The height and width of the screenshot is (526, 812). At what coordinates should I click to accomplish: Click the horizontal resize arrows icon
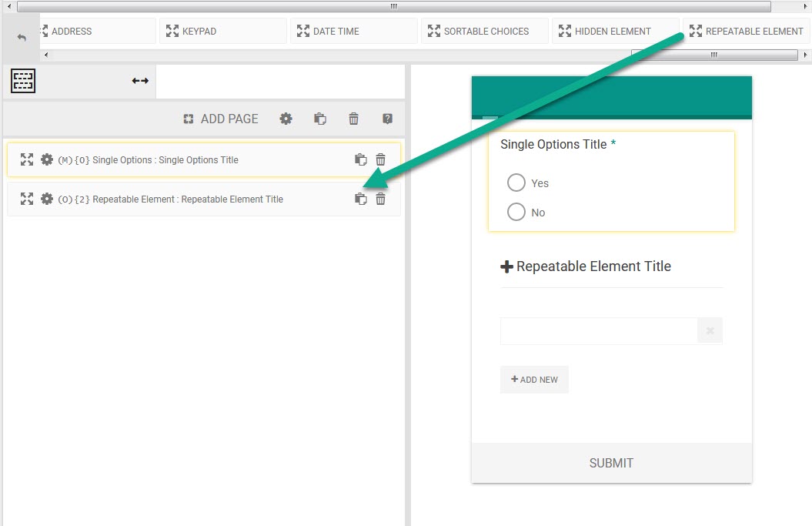(x=140, y=81)
